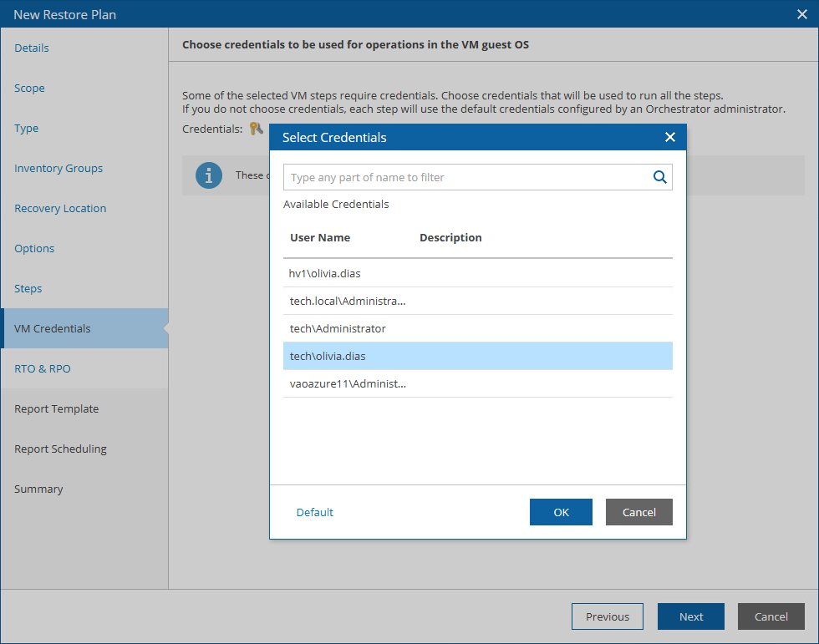Go to the Details step
The height and width of the screenshot is (644, 819).
(x=32, y=48)
